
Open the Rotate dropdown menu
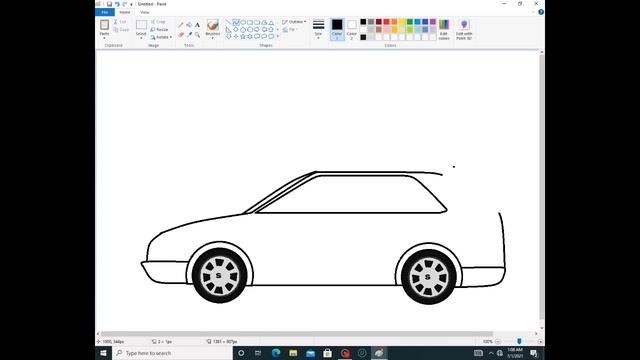coord(161,37)
